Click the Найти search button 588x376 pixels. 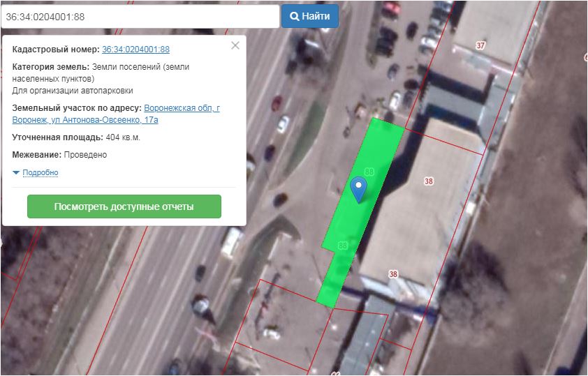pyautogui.click(x=310, y=16)
